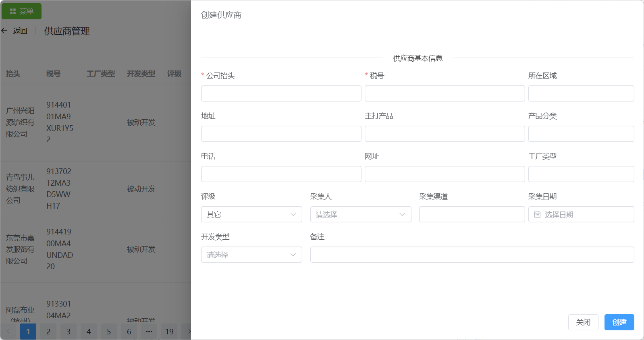
Task: Click the grid icon on 菜单 button
Action: tap(12, 11)
